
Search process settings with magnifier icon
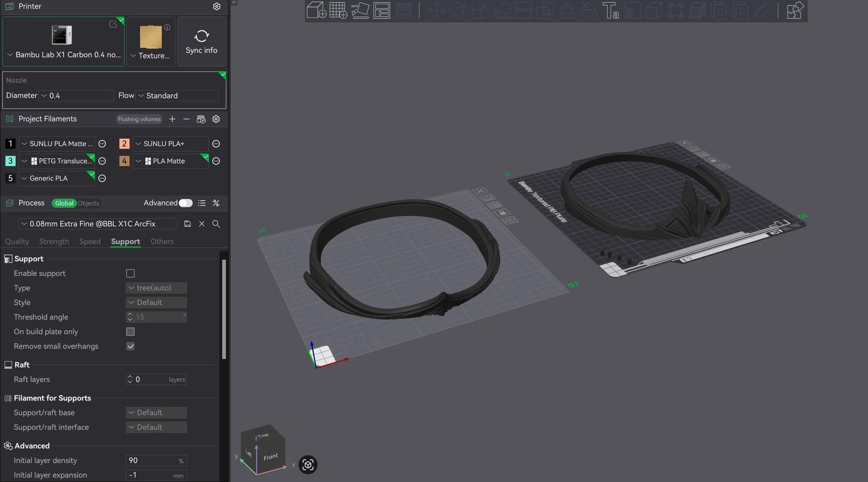[x=216, y=224]
